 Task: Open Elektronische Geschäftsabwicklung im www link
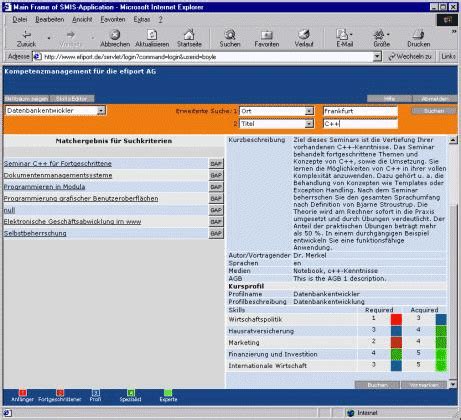pos(72,222)
